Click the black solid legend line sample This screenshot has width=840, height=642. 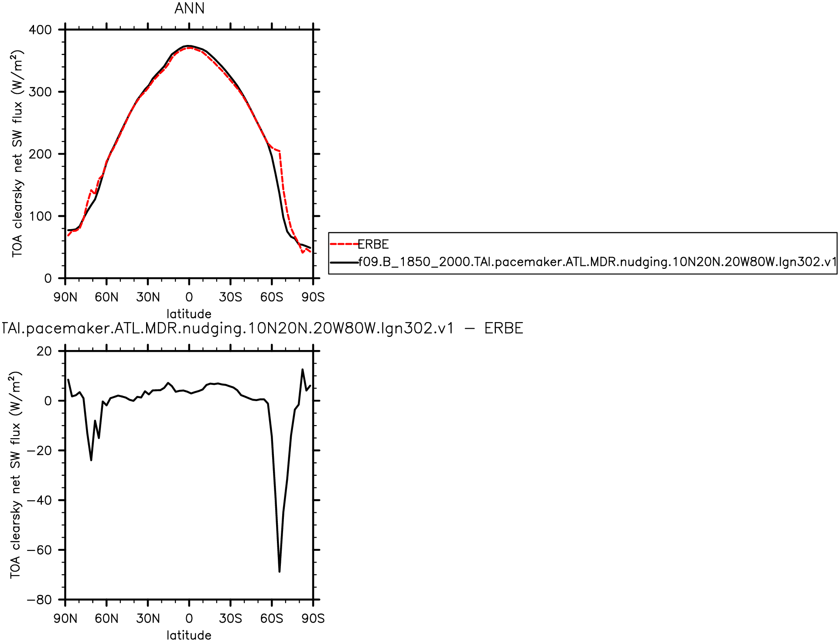pyautogui.click(x=344, y=262)
